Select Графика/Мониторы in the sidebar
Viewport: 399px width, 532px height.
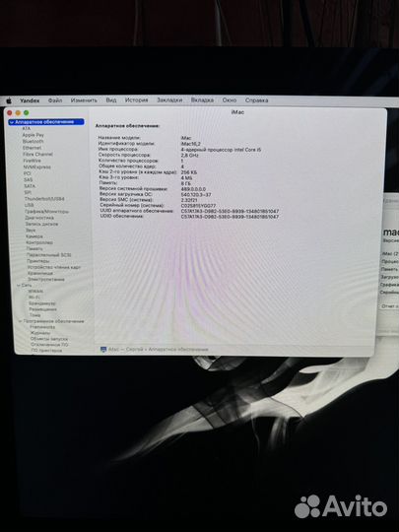[x=47, y=212]
